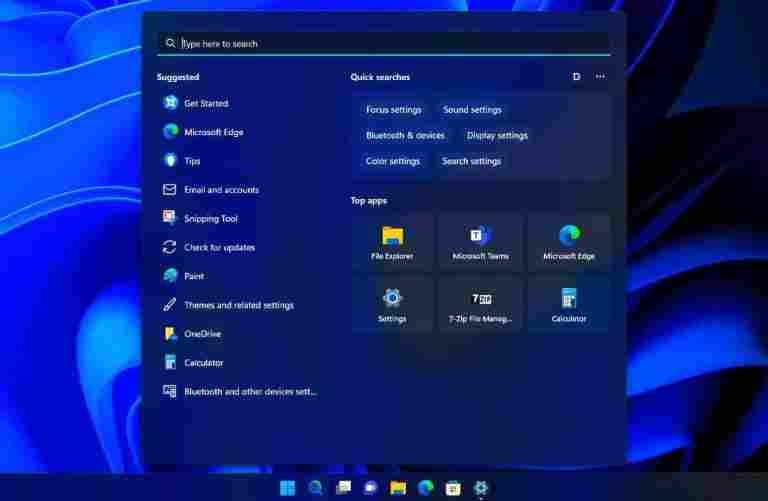Launch Microsoft Teams tile in Top apps
768x501 pixels.
480,243
